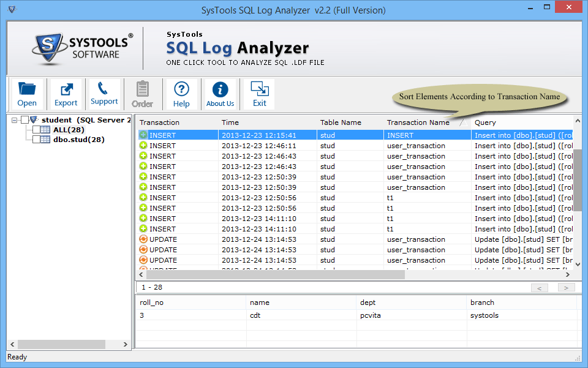Click left arrow of grid horizontal scrollbar
588x368 pixels.
tap(141, 275)
